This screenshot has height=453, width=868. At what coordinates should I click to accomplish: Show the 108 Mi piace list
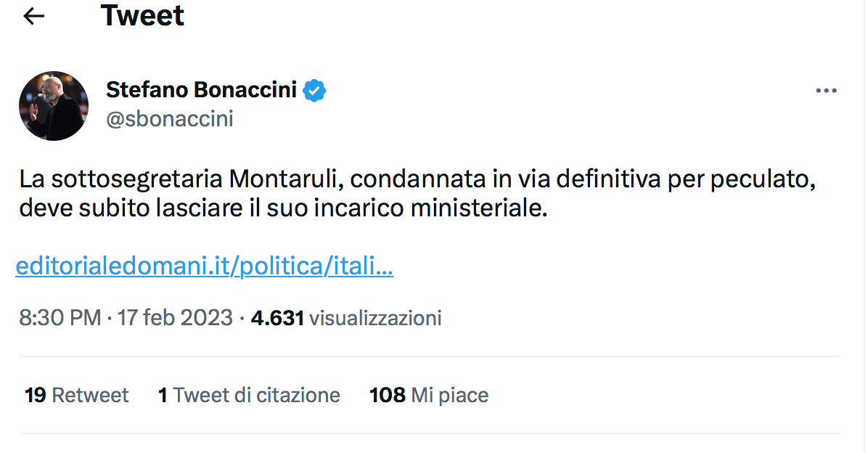(428, 395)
